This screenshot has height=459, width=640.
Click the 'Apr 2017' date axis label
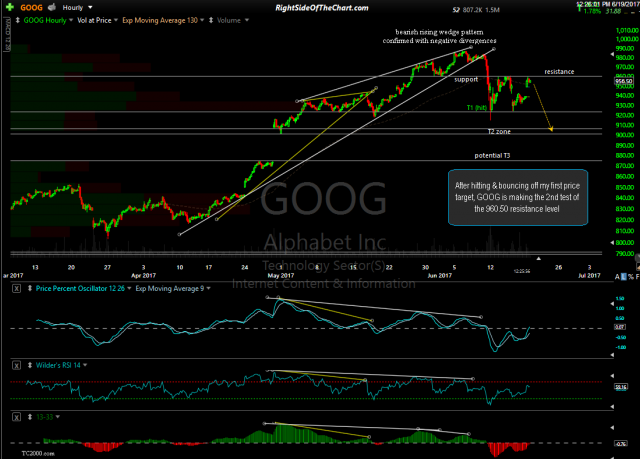[x=143, y=275]
